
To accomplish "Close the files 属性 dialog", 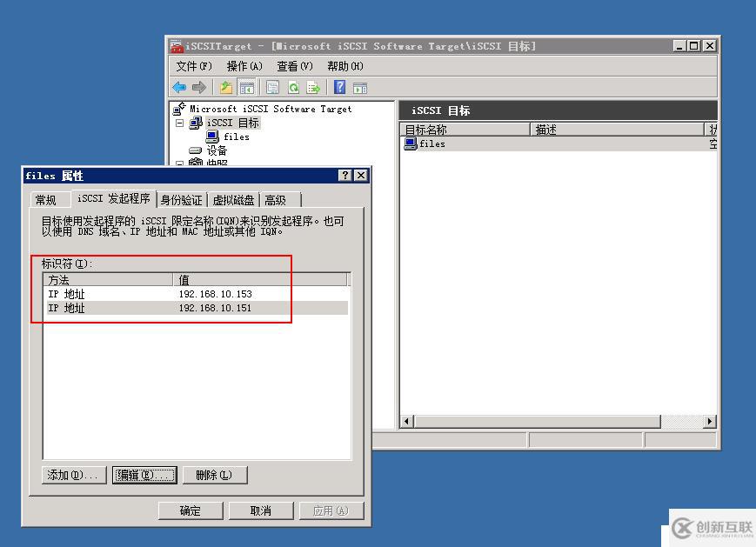I will tap(361, 176).
